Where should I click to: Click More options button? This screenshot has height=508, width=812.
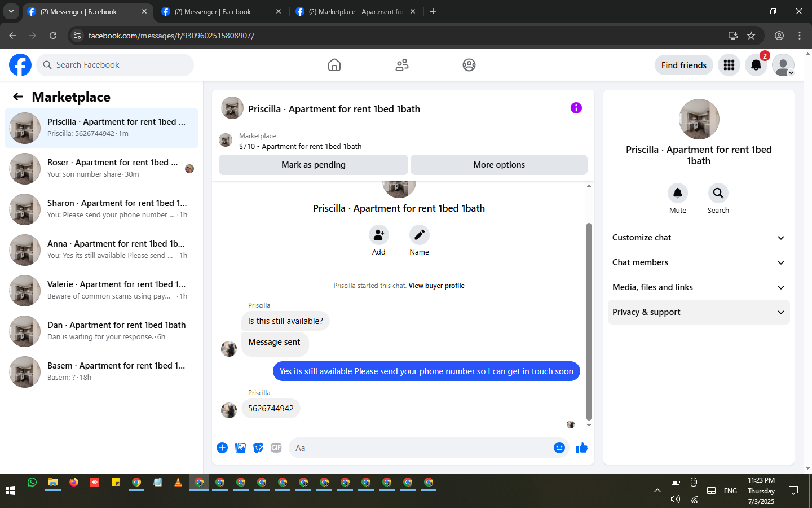pyautogui.click(x=499, y=165)
